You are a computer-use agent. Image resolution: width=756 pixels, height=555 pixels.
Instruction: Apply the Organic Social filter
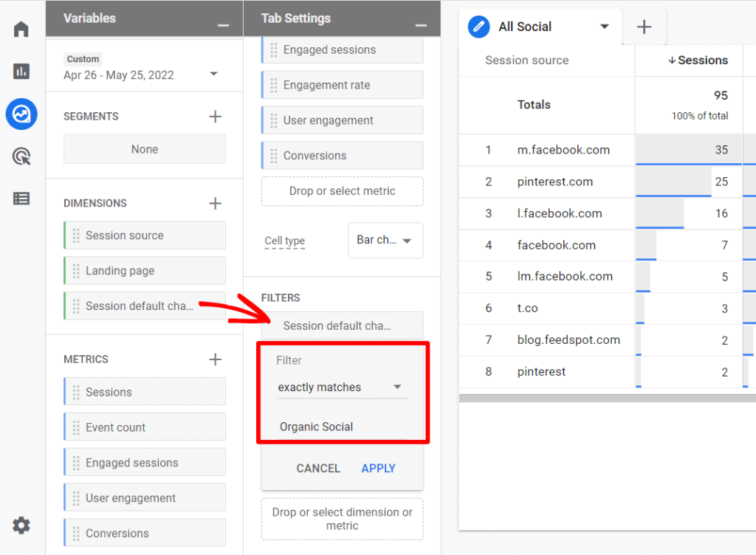point(378,468)
